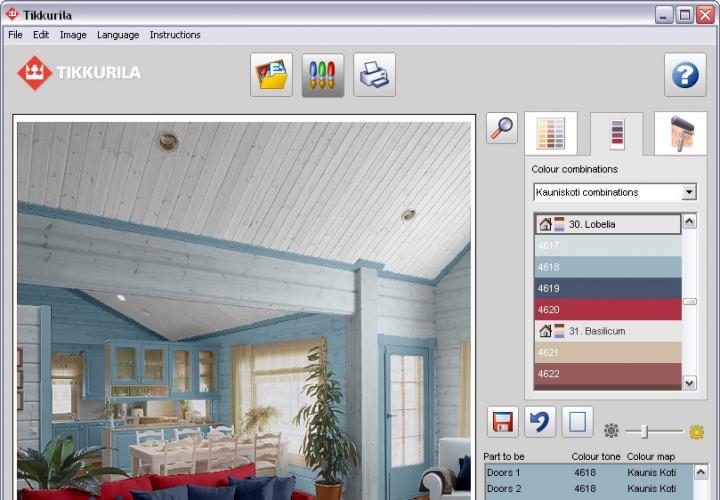Open the image file folder icon
This screenshot has height=500, width=720.
271,75
